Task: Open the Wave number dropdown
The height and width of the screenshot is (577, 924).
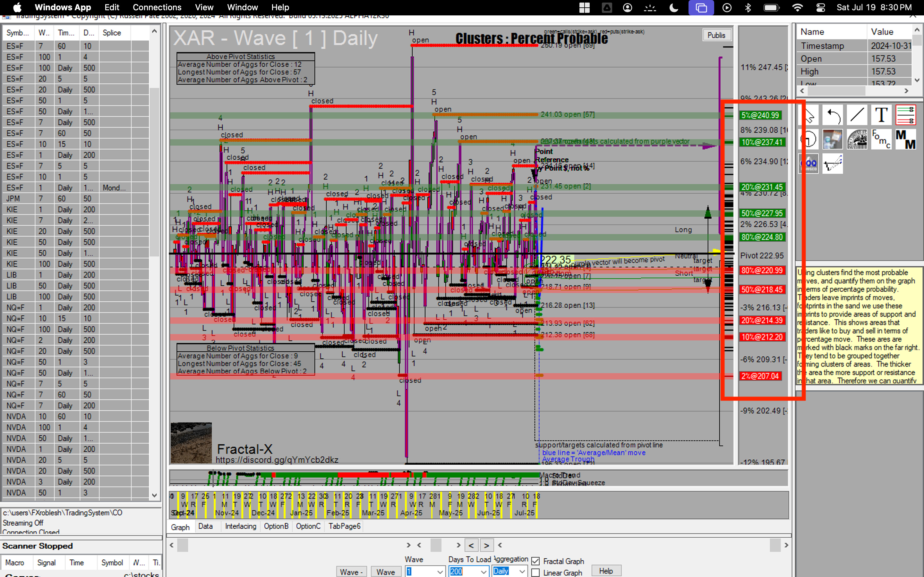Action: pyautogui.click(x=440, y=571)
